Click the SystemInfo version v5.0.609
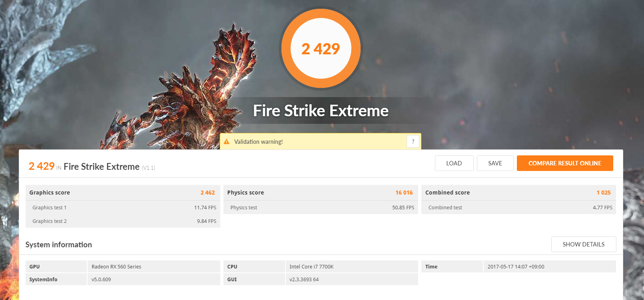 tap(154, 279)
